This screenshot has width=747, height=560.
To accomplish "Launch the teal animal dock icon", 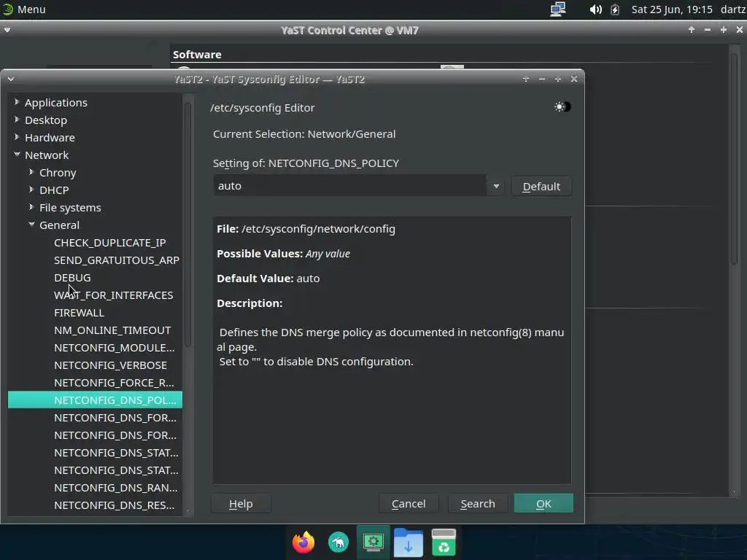I will [338, 542].
